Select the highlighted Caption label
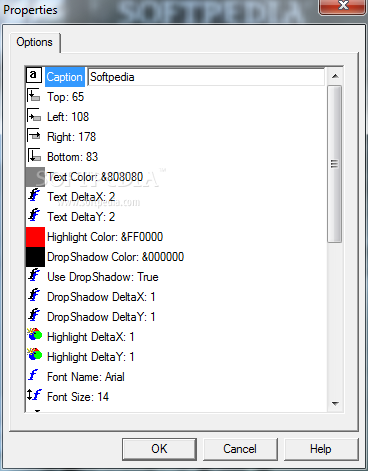The image size is (368, 471). coord(65,77)
